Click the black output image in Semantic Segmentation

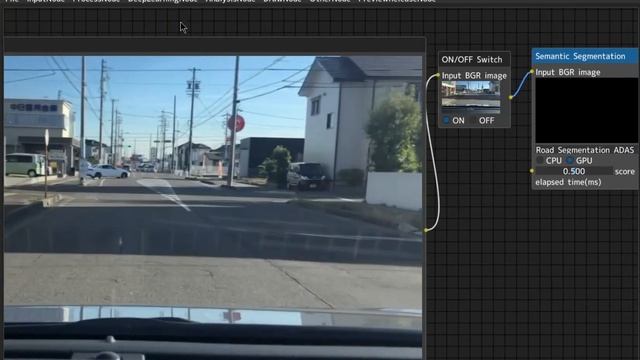pyautogui.click(x=587, y=110)
